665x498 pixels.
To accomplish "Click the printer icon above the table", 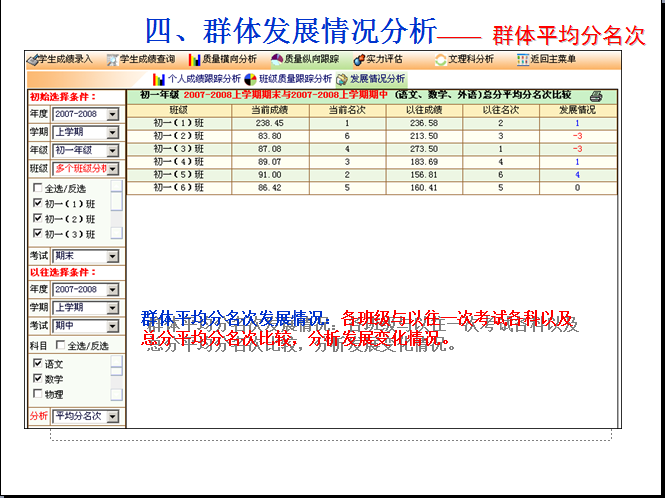I will coord(596,96).
